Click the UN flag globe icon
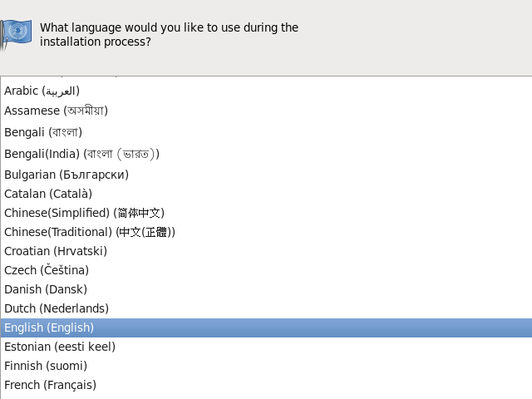 click(16, 32)
